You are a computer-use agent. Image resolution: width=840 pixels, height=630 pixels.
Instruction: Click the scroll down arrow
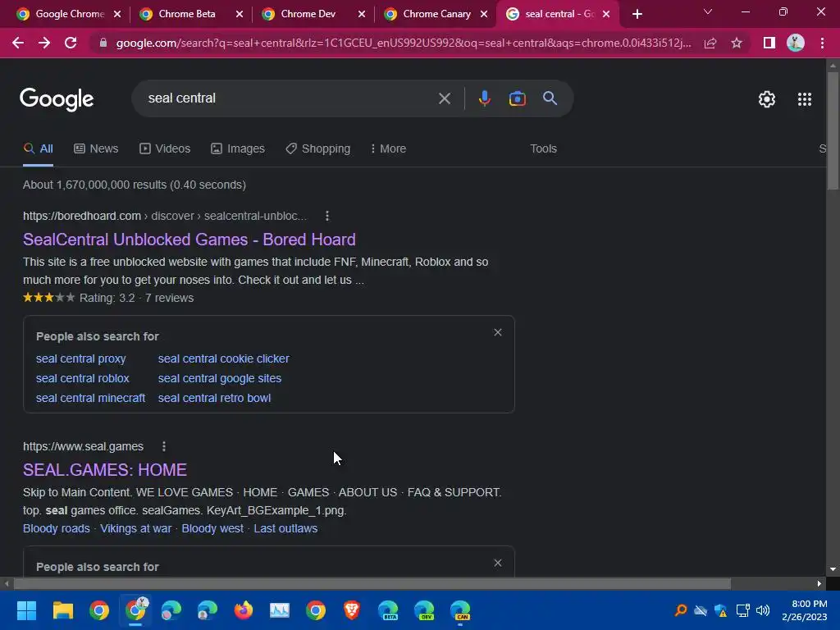(x=833, y=569)
